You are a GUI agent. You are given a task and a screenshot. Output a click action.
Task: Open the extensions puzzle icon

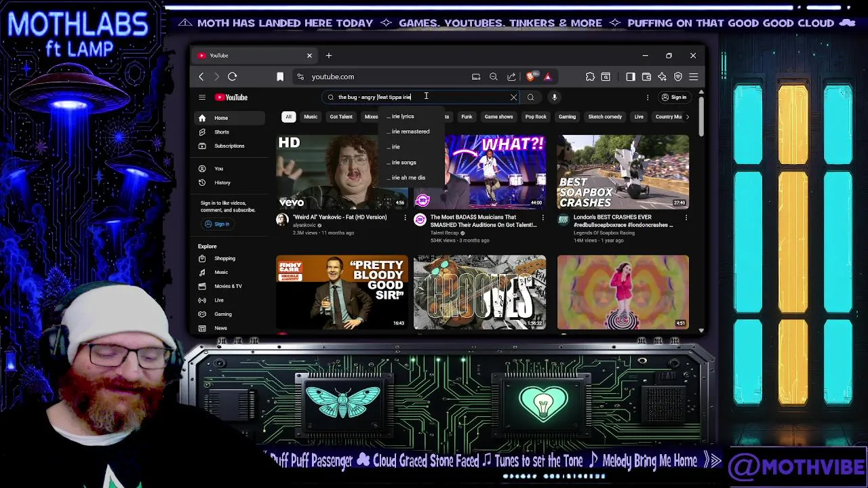tap(590, 77)
